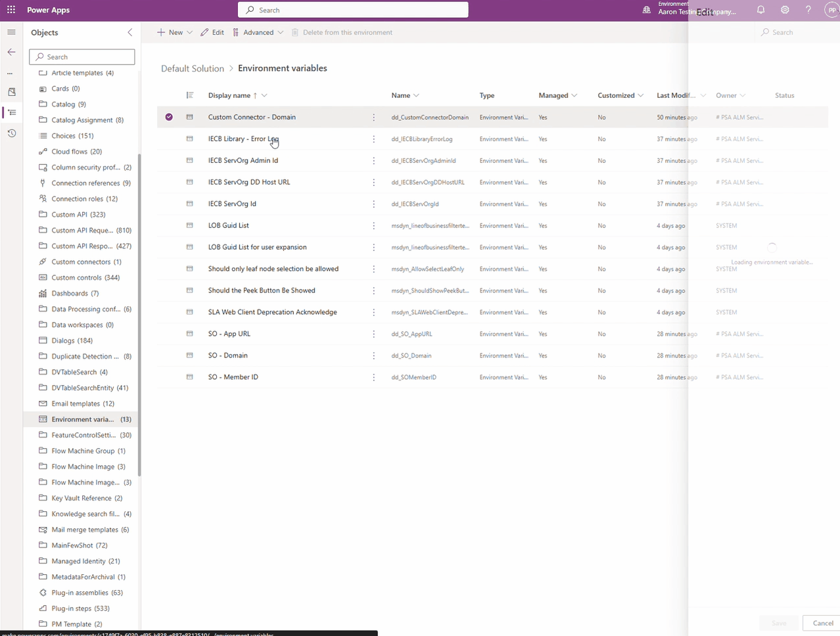Open SO - Member ID variable
Screen dimensions: 840x636
coord(233,377)
